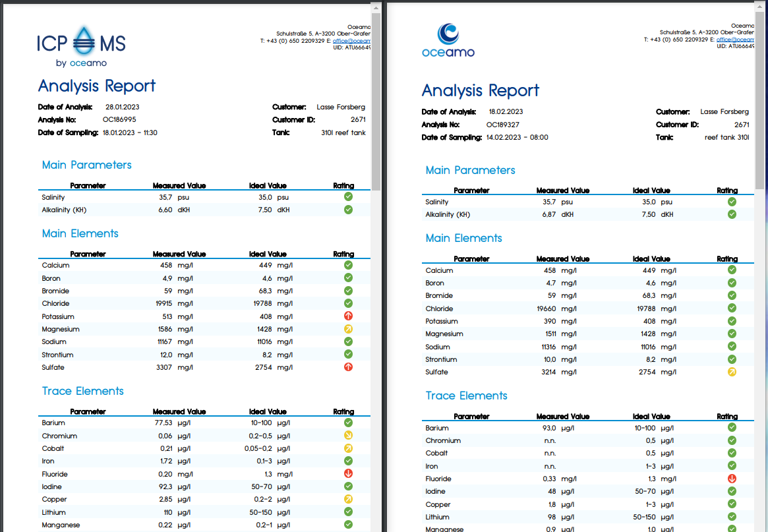Click Sulfate yellow arrow rating in right report
Viewport: 768px width, 532px height.
pos(732,372)
